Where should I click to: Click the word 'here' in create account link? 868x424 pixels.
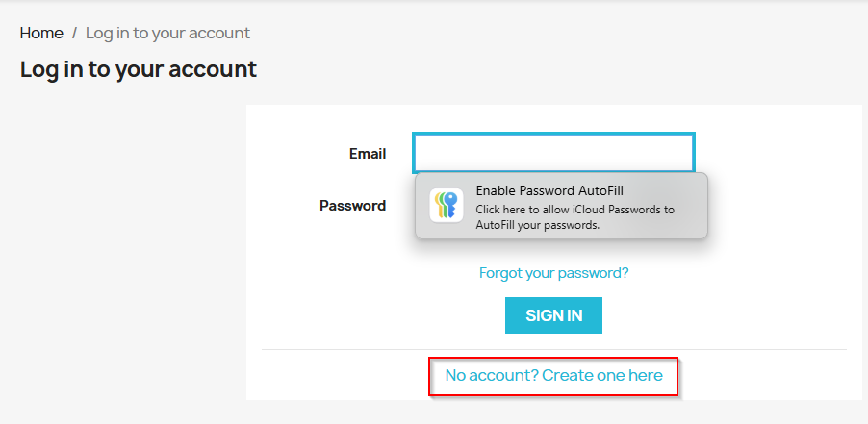click(x=645, y=375)
